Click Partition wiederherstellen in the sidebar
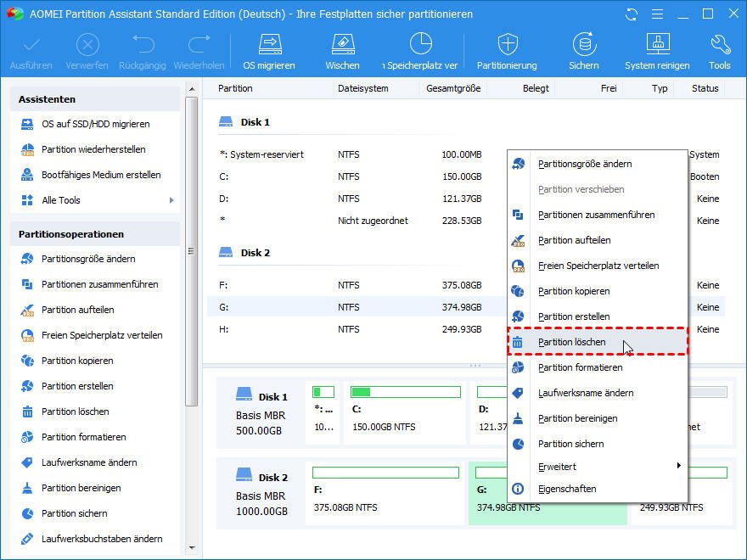This screenshot has width=747, height=560. (93, 149)
